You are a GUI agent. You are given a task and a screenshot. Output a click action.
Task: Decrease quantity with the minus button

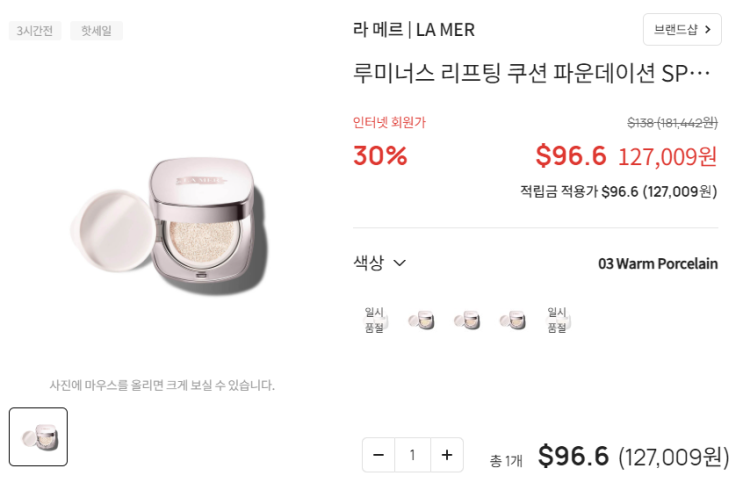pos(379,455)
